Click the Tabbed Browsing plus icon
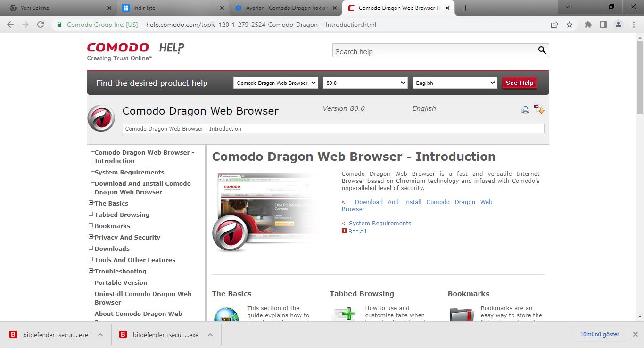The width and height of the screenshot is (644, 348). pos(344,315)
